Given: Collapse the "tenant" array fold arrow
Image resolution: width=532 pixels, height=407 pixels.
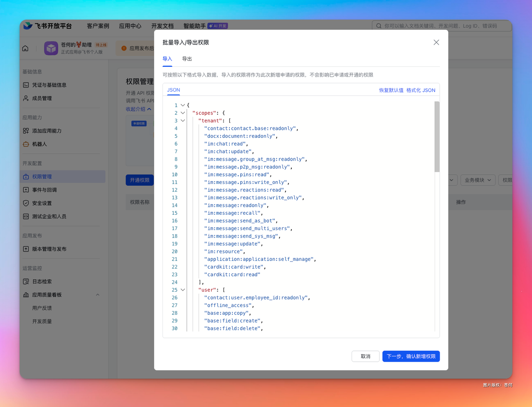Looking at the screenshot, I should pos(183,120).
